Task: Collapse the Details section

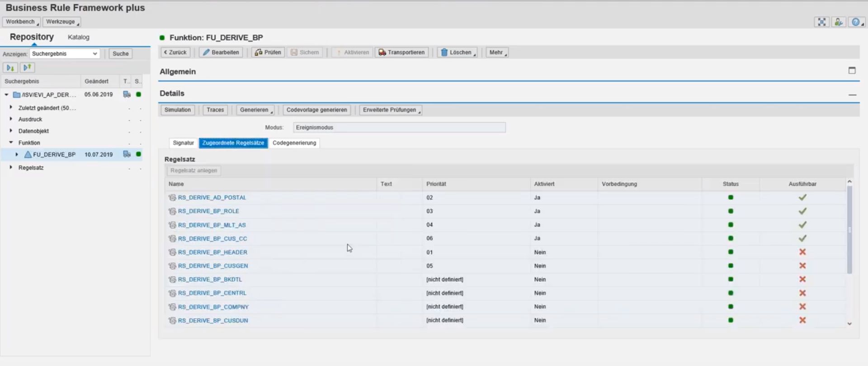Action: [x=852, y=95]
